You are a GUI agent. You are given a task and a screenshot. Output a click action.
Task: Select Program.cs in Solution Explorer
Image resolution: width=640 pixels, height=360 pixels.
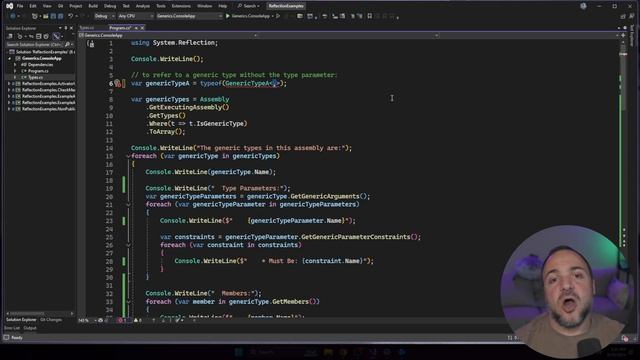tap(38, 71)
